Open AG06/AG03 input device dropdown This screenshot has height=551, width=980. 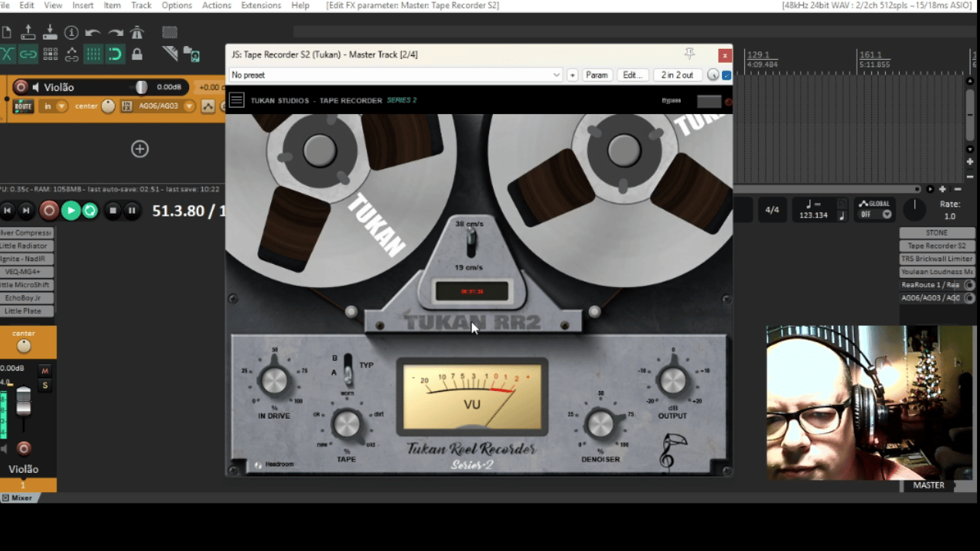coord(159,106)
